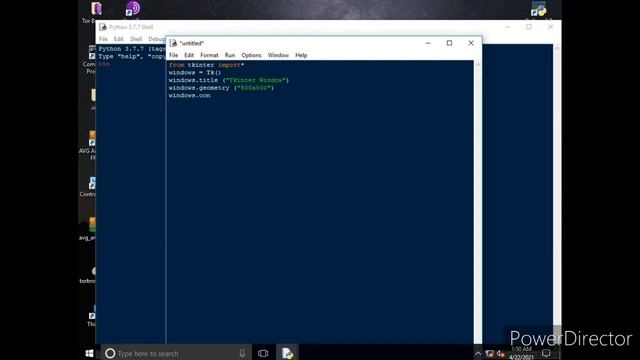Screen dimensions: 640x360
Task: Click the Python icon in the Shell title bar
Action: click(x=103, y=27)
